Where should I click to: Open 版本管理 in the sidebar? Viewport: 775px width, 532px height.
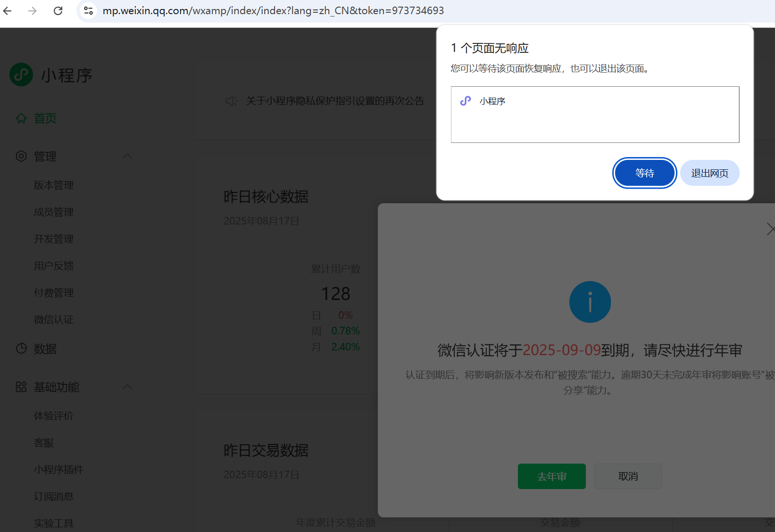(x=54, y=185)
